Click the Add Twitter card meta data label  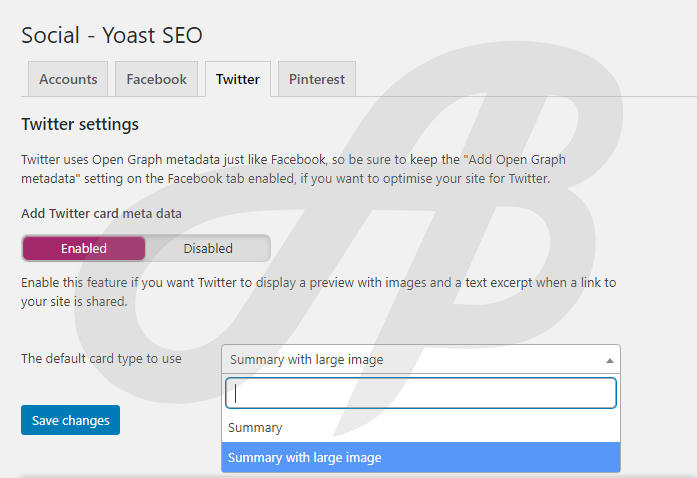click(101, 213)
